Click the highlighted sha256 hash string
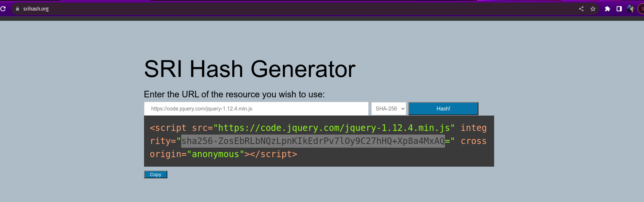The image size is (644, 202). click(313, 141)
